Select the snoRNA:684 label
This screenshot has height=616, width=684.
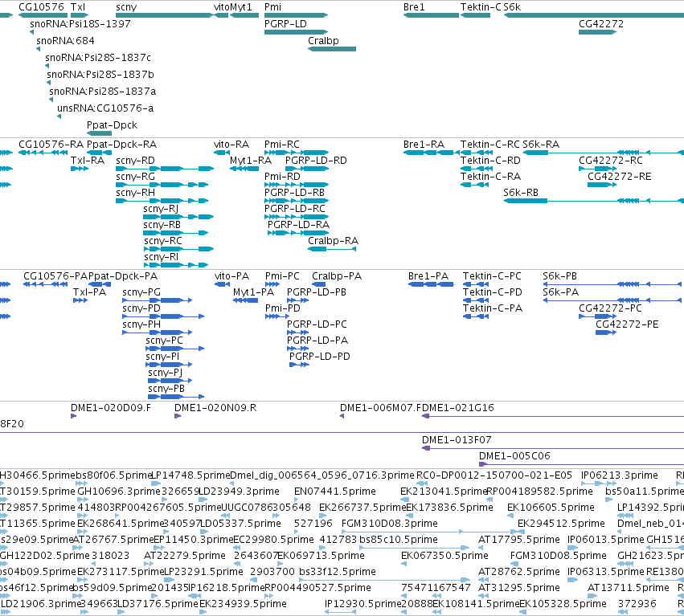point(65,40)
